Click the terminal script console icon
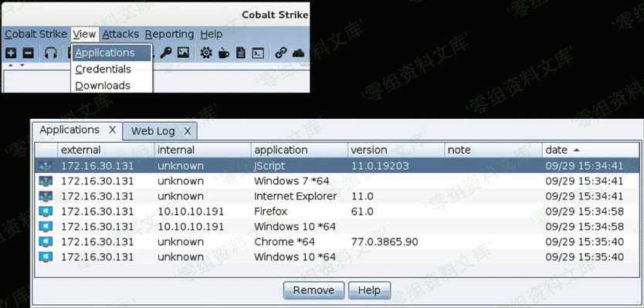The width and height of the screenshot is (644, 308). coord(258,53)
